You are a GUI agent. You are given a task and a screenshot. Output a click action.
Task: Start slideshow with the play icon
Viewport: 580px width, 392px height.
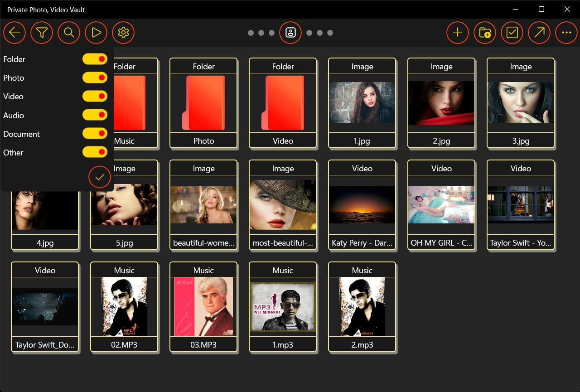(x=96, y=33)
